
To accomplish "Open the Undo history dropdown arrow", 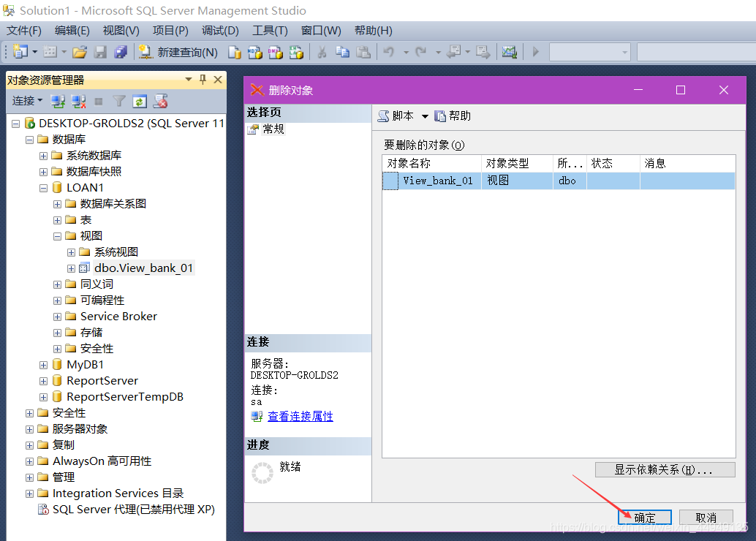I will click(406, 52).
